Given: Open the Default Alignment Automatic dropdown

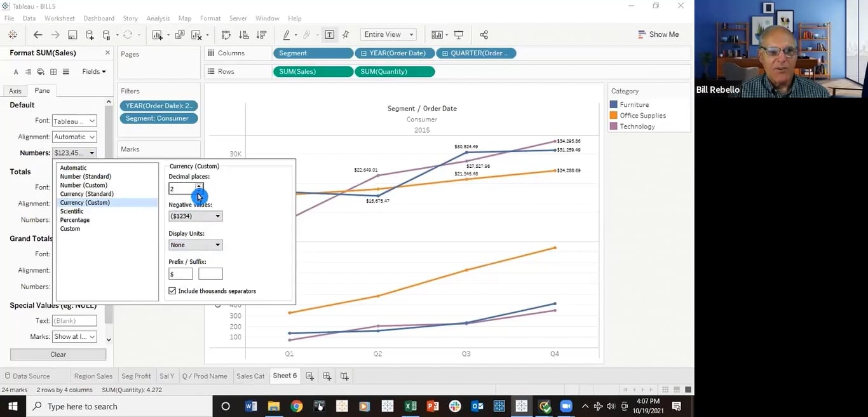Looking at the screenshot, I should 74,137.
